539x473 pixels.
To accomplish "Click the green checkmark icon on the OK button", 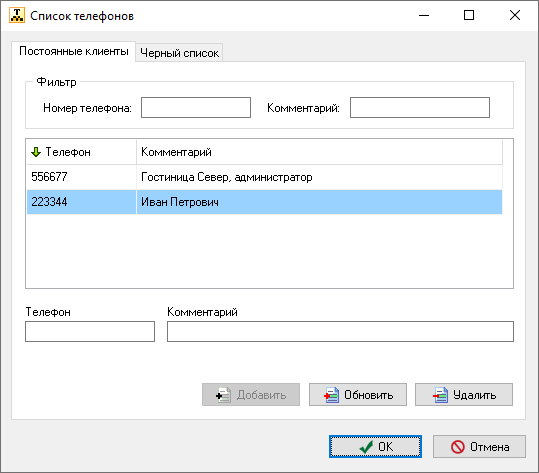I will pyautogui.click(x=366, y=447).
